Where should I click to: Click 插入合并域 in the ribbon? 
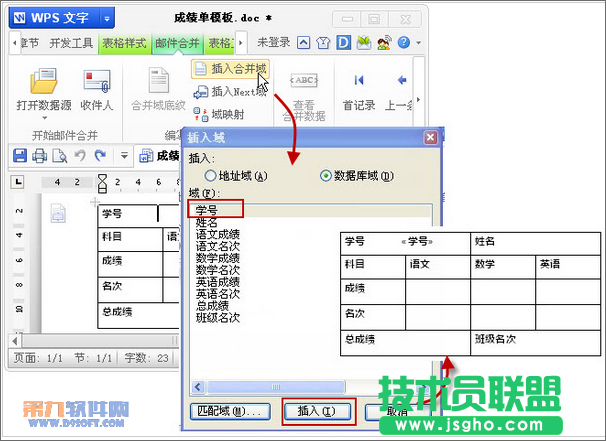[x=230, y=69]
